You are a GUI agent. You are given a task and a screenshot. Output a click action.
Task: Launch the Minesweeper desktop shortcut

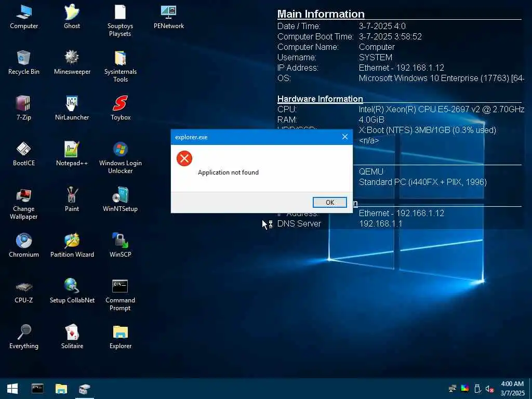pos(72,62)
